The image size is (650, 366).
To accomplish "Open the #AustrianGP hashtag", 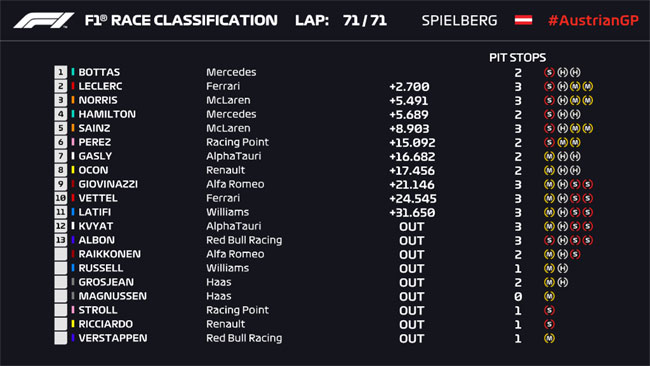I will [x=593, y=20].
